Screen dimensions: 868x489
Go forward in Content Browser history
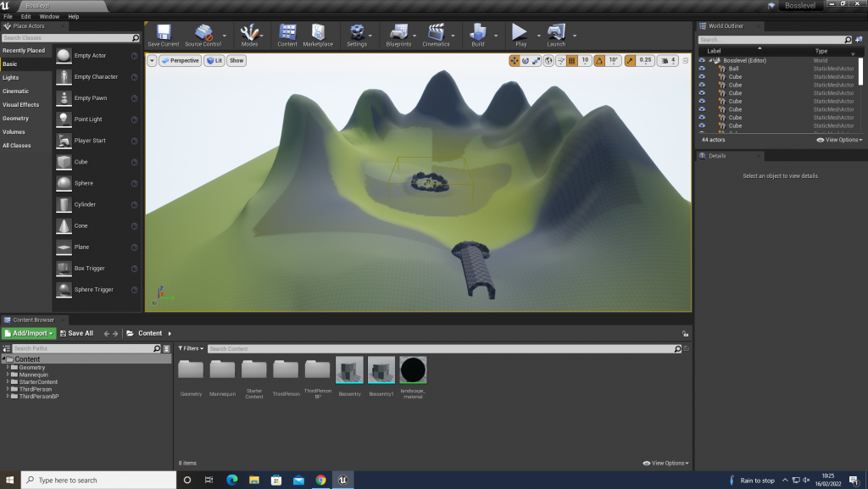115,334
